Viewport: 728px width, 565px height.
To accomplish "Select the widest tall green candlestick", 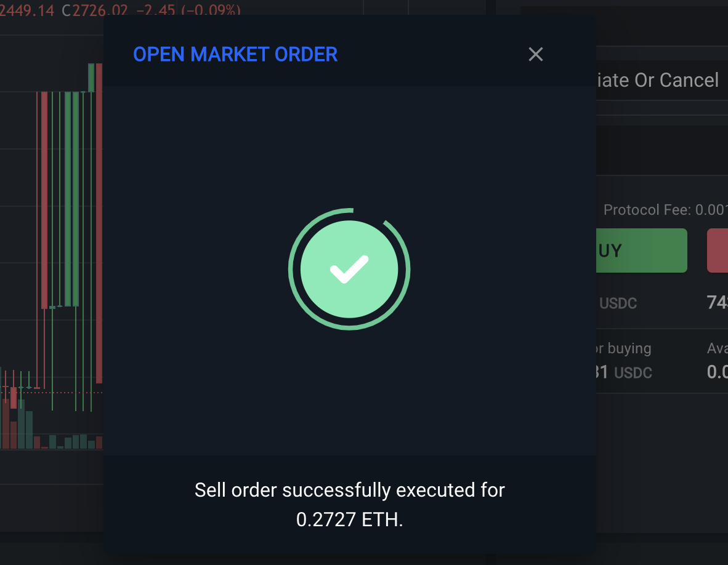I will pos(71,198).
